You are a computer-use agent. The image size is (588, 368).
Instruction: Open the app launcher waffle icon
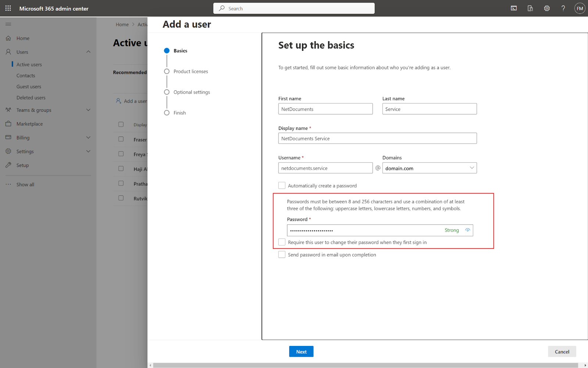(8, 8)
